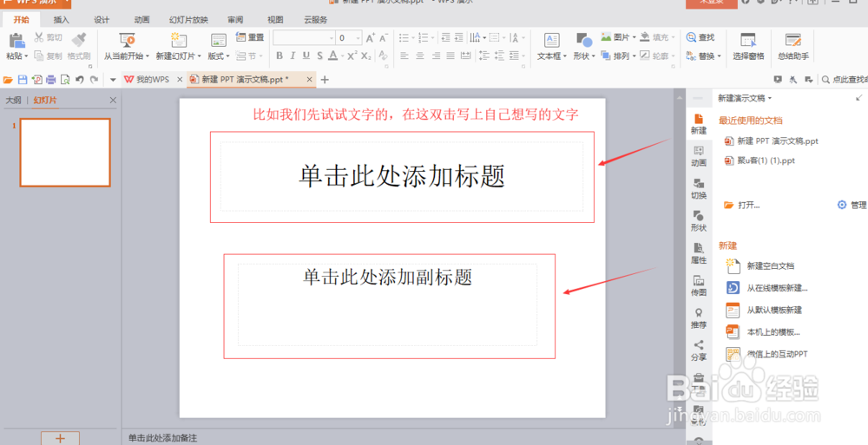Apply subscript (X₂) formatting
Image resolution: width=868 pixels, height=445 pixels.
(366, 56)
